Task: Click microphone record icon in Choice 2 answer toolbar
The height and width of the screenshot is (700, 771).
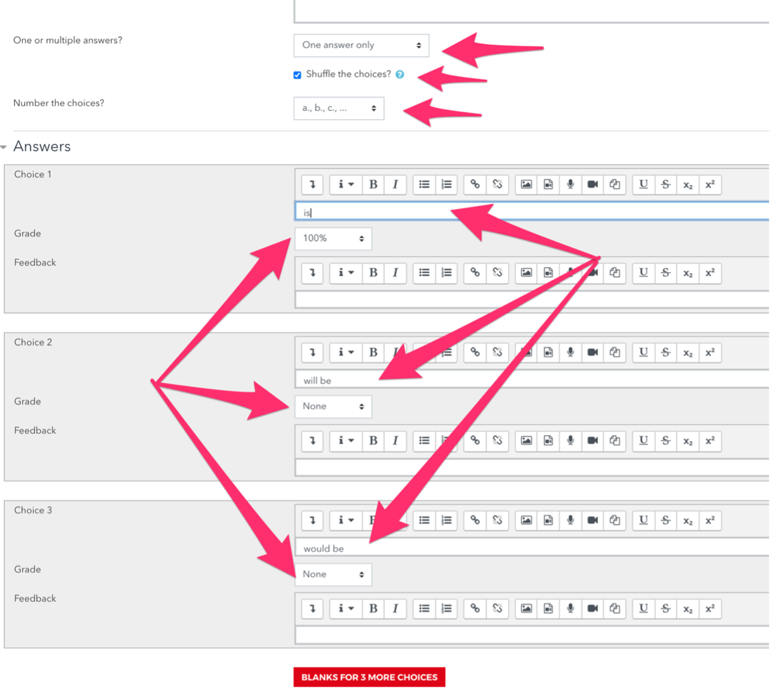Action: tap(571, 352)
